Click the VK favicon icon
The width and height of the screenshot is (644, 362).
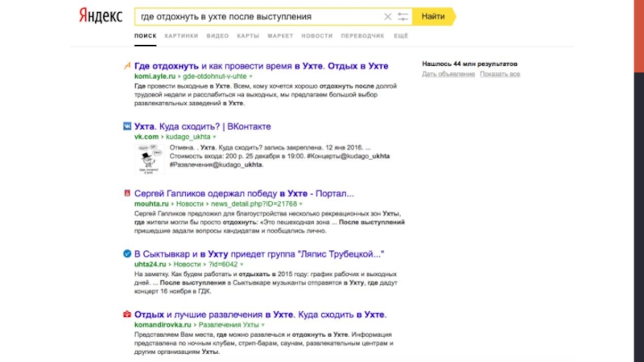tap(127, 126)
